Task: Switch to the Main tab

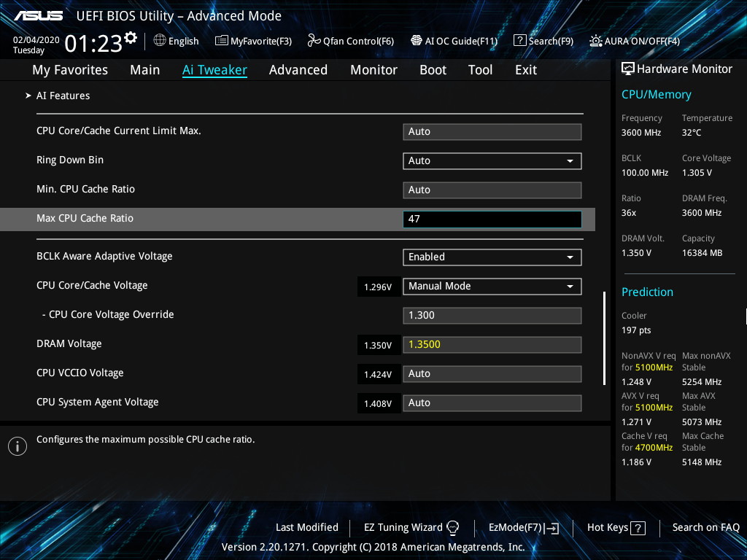Action: pos(145,70)
